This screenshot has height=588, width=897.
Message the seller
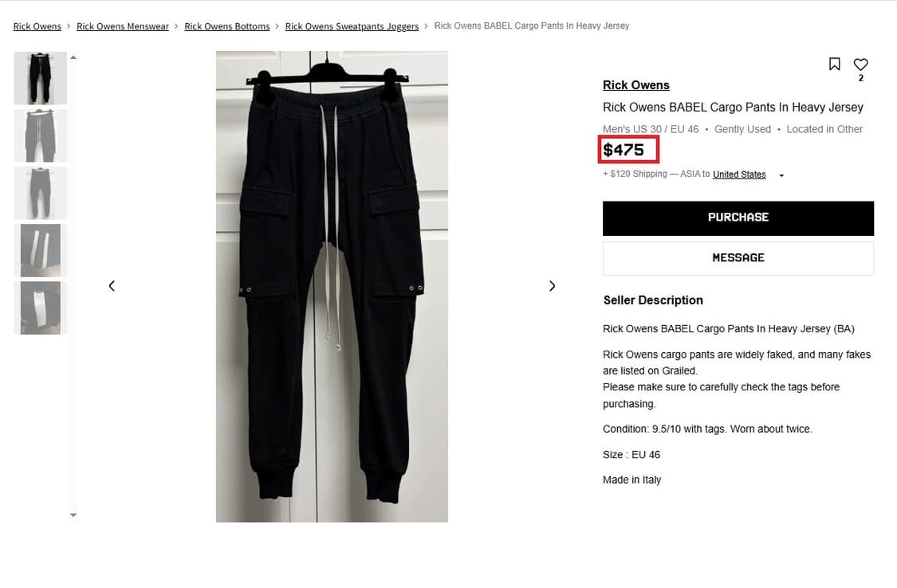click(738, 257)
